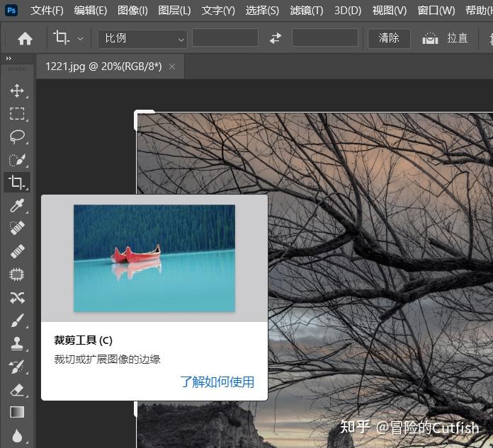Select the History Brush tool
The image size is (493, 448).
coord(17,367)
